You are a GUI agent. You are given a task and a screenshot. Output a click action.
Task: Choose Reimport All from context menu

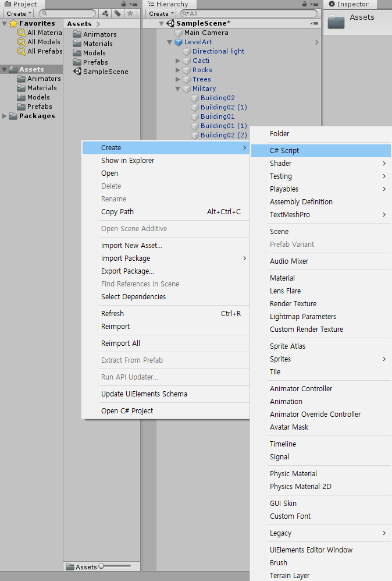[x=165, y=343]
